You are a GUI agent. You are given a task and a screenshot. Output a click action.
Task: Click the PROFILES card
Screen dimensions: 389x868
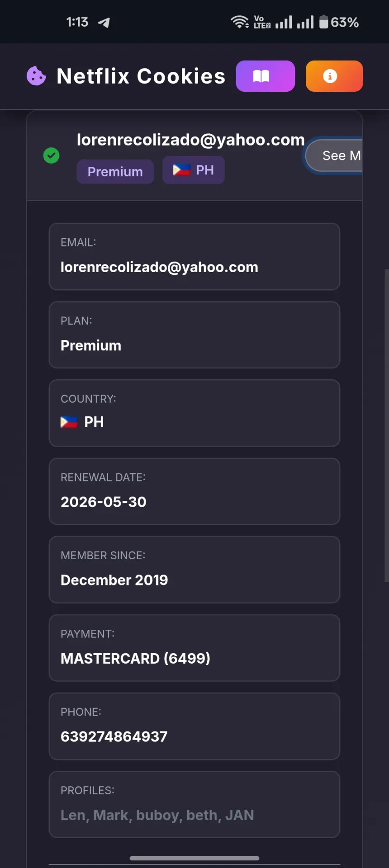[x=194, y=804]
